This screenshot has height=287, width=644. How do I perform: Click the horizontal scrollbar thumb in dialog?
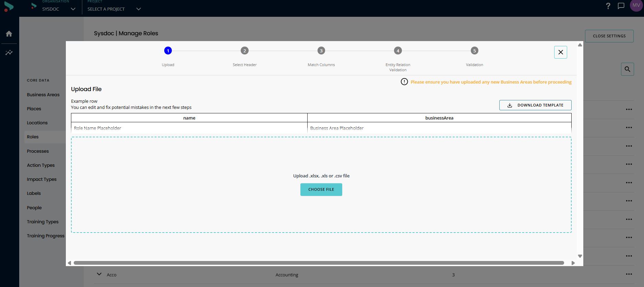[x=319, y=263]
